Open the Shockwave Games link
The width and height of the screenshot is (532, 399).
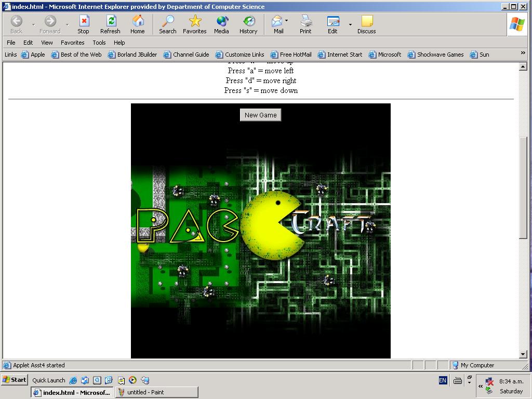[x=436, y=54]
